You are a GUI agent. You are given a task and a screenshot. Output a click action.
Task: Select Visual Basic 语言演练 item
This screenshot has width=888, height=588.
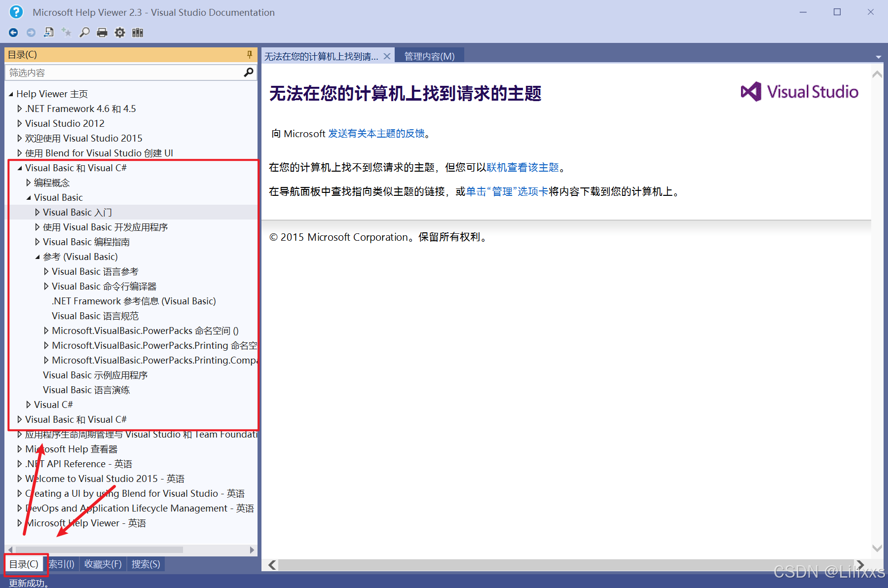tap(86, 390)
